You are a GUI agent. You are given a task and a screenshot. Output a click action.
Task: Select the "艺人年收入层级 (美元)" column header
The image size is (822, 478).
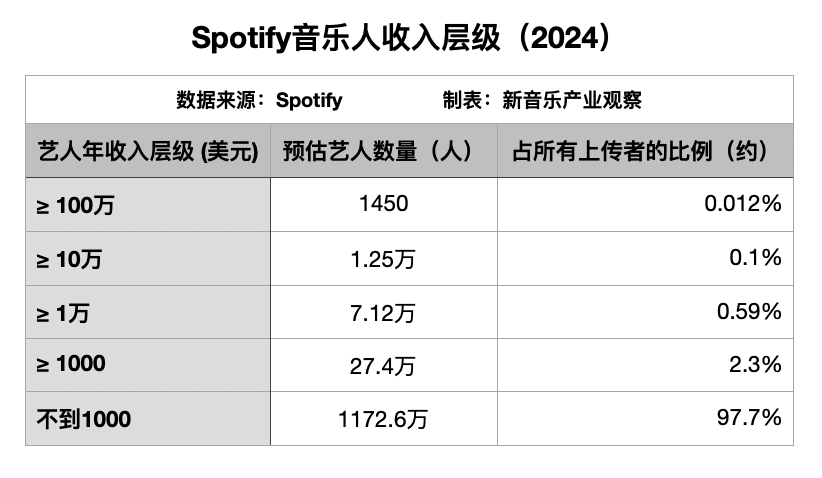[x=148, y=151]
